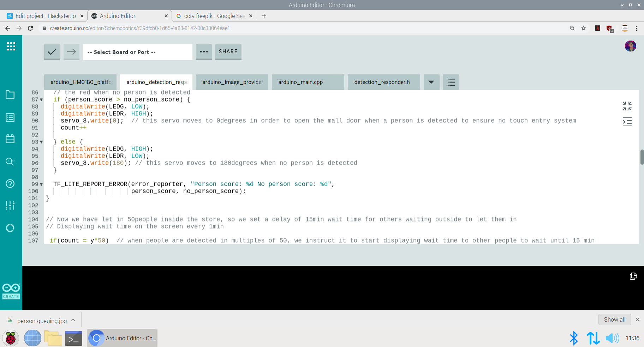Open the Help panel via question mark icon
644x347 pixels.
pos(10,183)
